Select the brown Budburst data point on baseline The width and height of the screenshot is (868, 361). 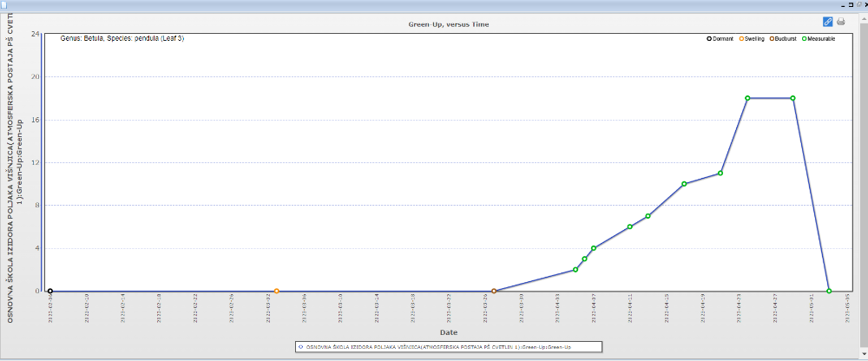494,291
